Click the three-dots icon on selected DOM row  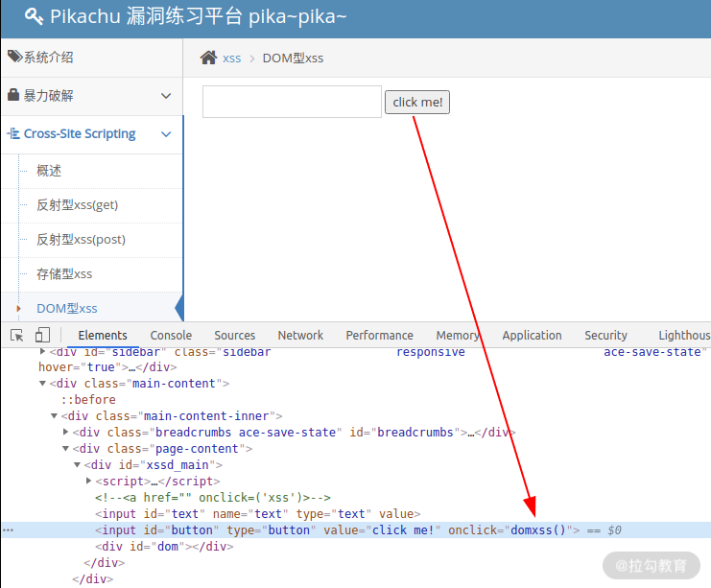(x=9, y=530)
